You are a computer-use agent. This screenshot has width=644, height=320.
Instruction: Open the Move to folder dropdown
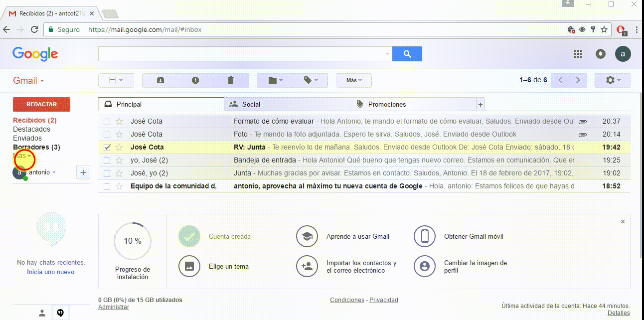tap(274, 80)
